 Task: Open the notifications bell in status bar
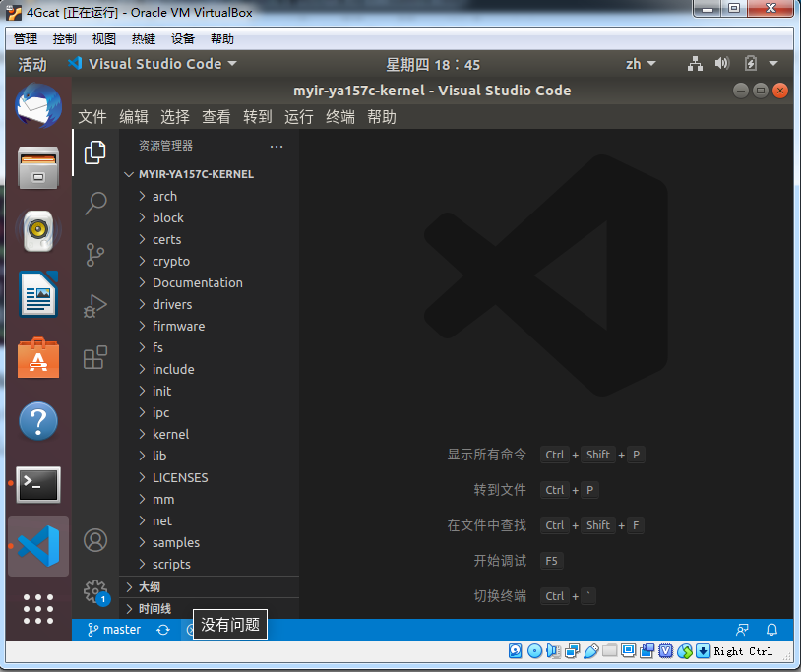(x=771, y=630)
